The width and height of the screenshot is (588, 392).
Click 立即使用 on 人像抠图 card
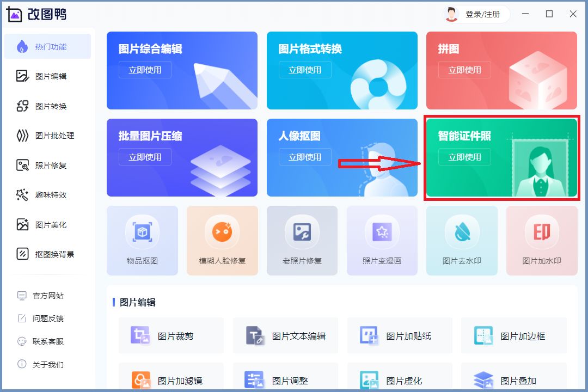point(305,157)
